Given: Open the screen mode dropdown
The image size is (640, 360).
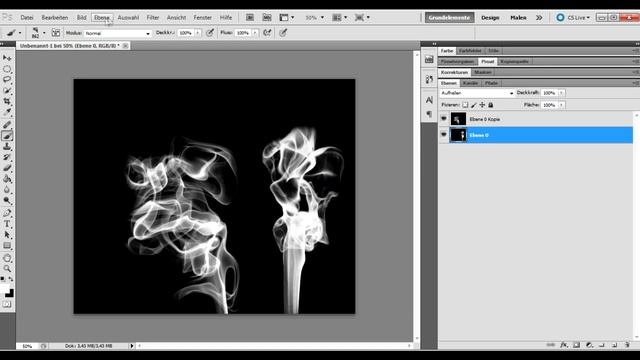Looking at the screenshot, I should (x=362, y=18).
